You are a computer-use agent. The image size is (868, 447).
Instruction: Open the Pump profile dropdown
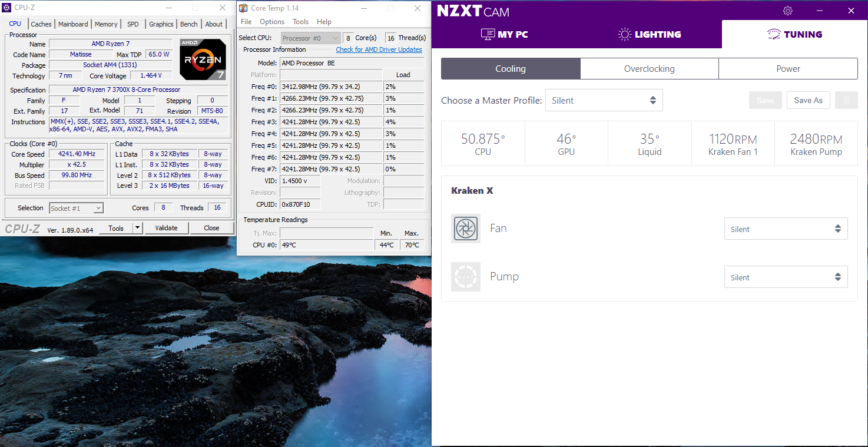pos(786,277)
